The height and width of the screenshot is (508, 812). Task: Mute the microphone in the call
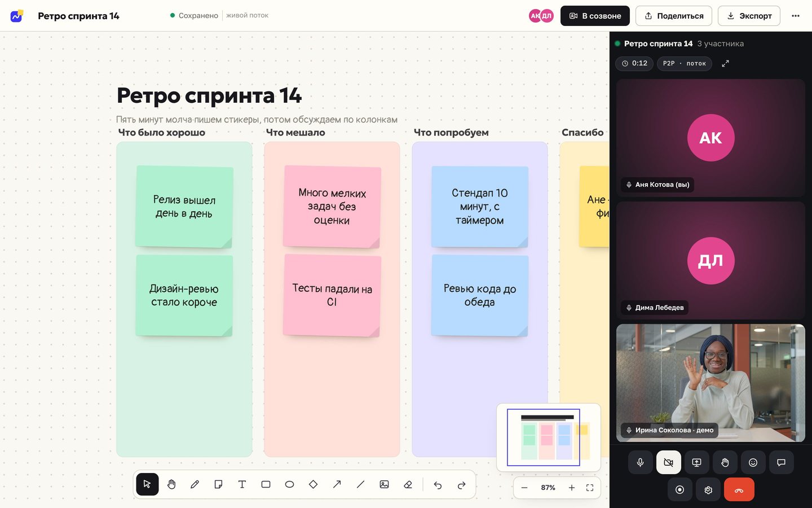click(x=641, y=462)
